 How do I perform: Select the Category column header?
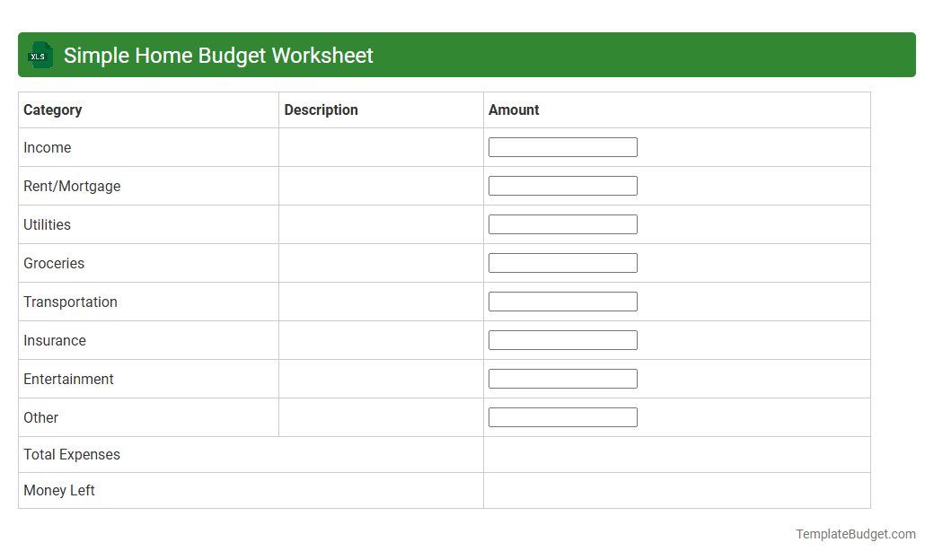53,109
